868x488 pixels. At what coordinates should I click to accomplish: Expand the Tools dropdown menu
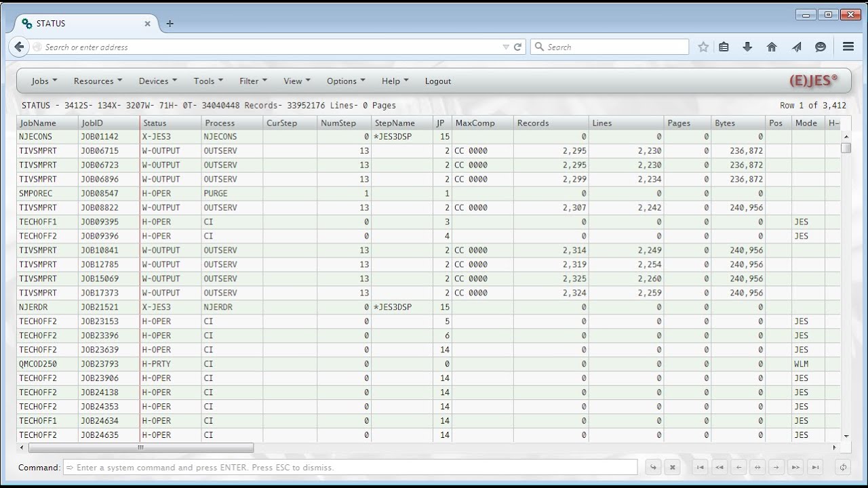[208, 81]
